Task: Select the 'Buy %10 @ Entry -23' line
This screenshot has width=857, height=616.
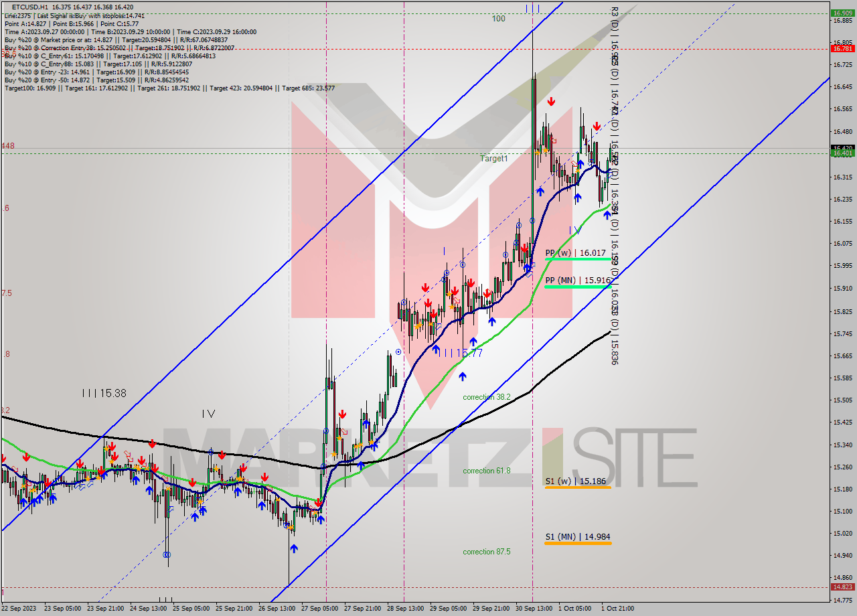Action: (98, 72)
